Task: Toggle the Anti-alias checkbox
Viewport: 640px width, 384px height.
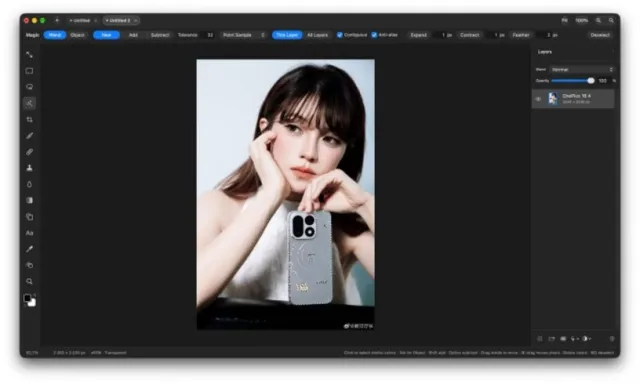Action: pyautogui.click(x=374, y=35)
